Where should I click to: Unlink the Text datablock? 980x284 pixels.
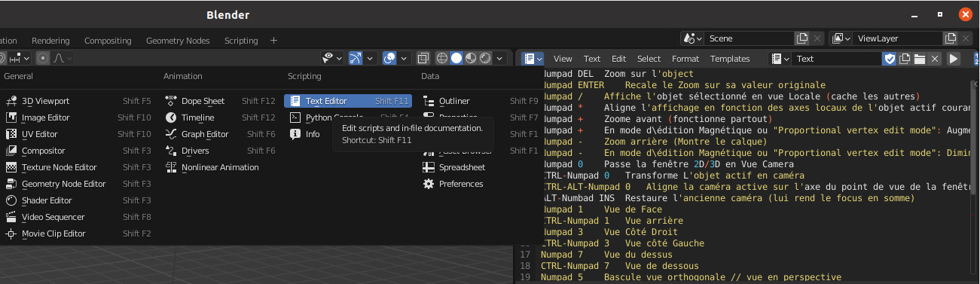935,58
